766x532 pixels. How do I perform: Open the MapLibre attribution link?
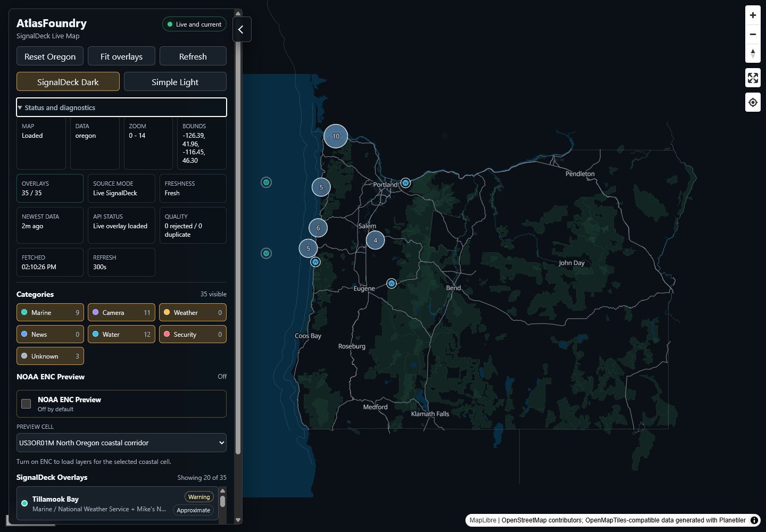tap(482, 520)
